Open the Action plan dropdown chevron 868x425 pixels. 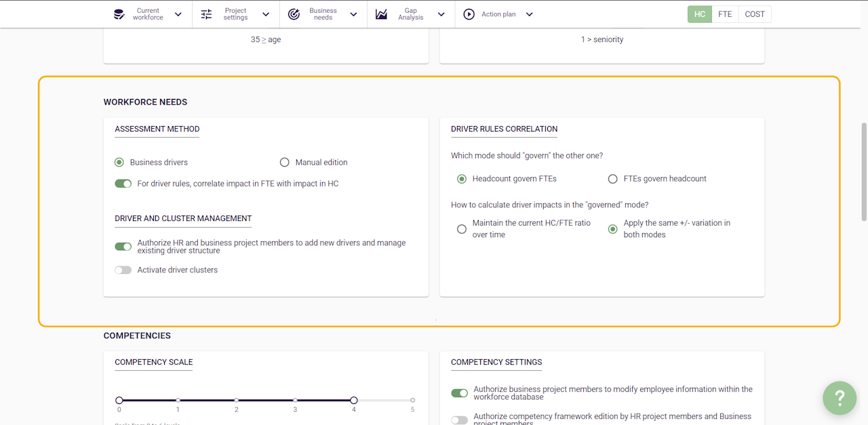tap(530, 14)
